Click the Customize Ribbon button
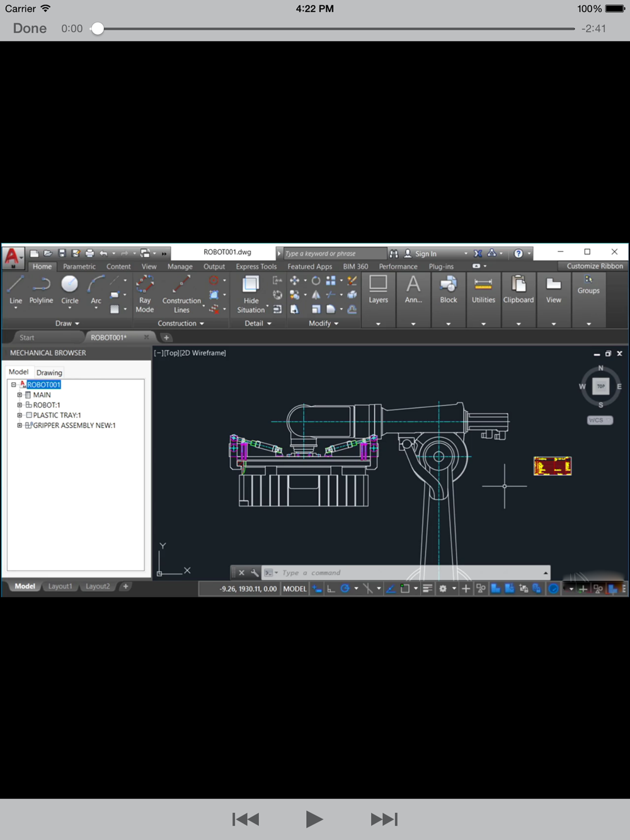Screen dimensions: 630x840 coord(595,266)
